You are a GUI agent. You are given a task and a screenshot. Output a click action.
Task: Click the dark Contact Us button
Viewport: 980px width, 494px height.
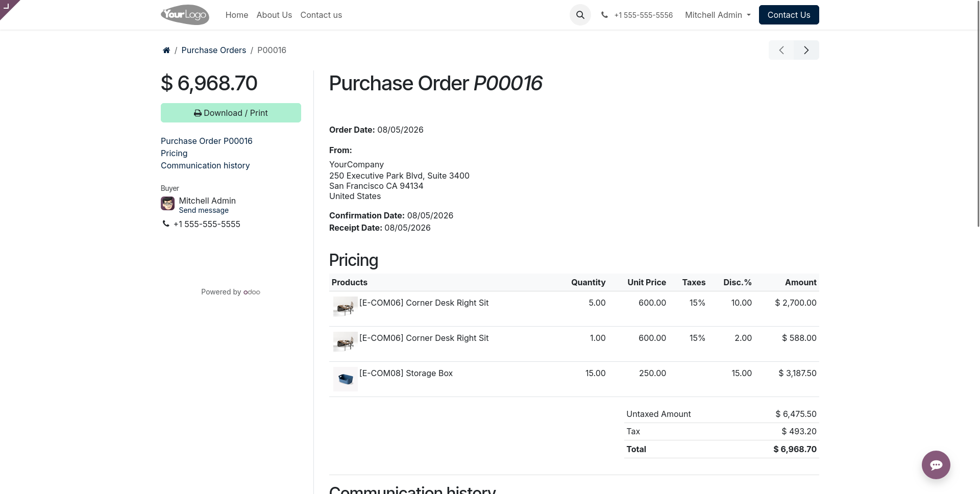pos(789,15)
